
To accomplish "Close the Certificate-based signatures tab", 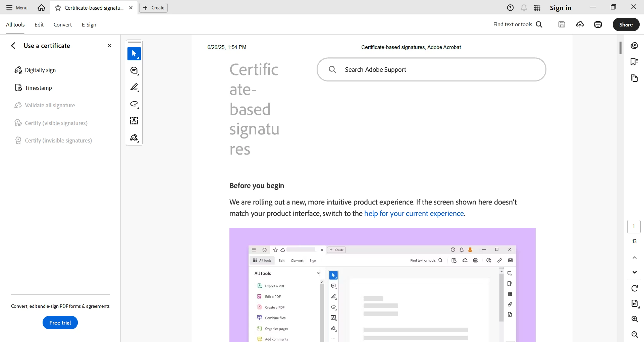I will click(x=131, y=8).
